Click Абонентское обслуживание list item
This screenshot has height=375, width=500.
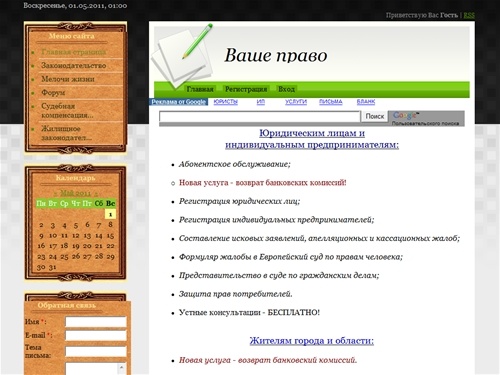click(x=235, y=164)
